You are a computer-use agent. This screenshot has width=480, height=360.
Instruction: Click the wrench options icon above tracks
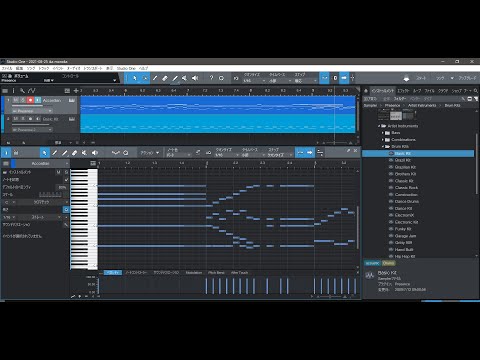click(x=22, y=91)
